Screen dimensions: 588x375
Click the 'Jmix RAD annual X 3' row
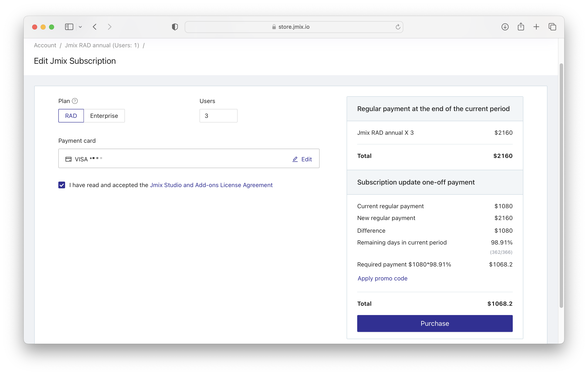coord(435,133)
